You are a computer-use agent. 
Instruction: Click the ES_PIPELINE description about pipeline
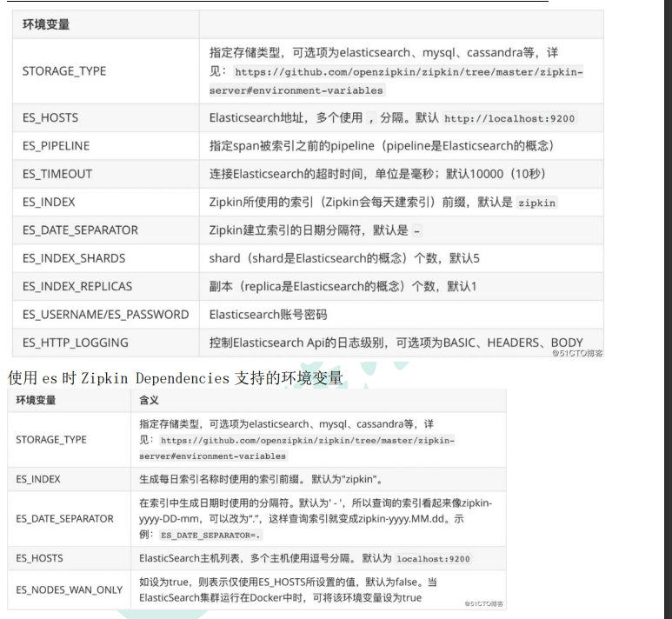pos(382,146)
